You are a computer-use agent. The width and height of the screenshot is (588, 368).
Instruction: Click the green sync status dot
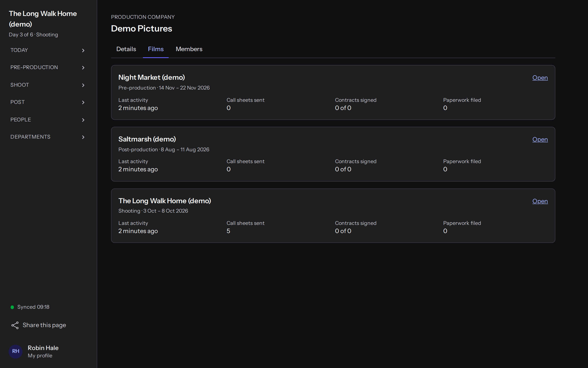click(12, 307)
